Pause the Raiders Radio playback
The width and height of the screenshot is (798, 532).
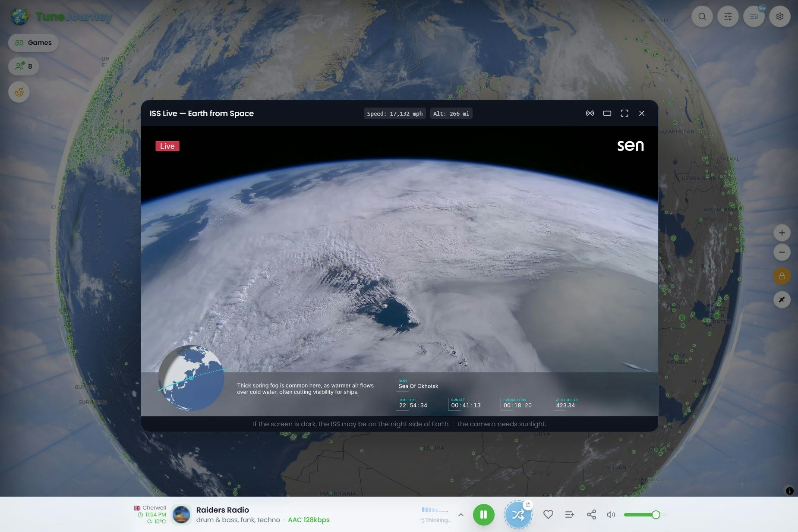point(484,515)
